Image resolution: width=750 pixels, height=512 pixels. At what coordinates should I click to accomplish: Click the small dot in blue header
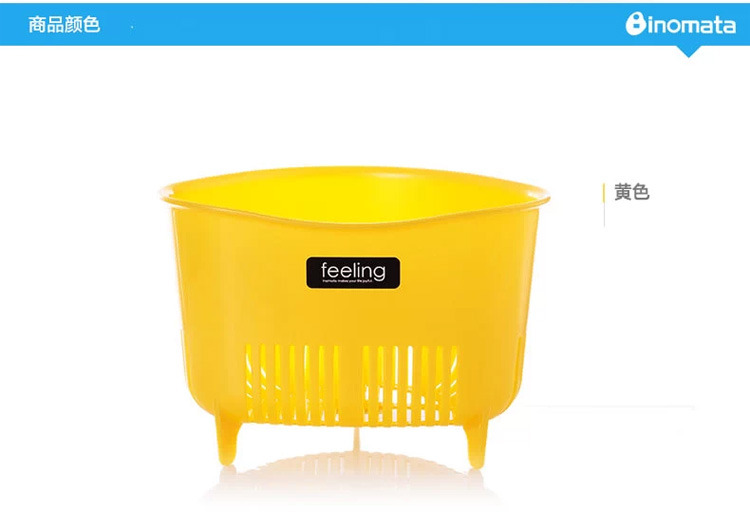[132, 27]
